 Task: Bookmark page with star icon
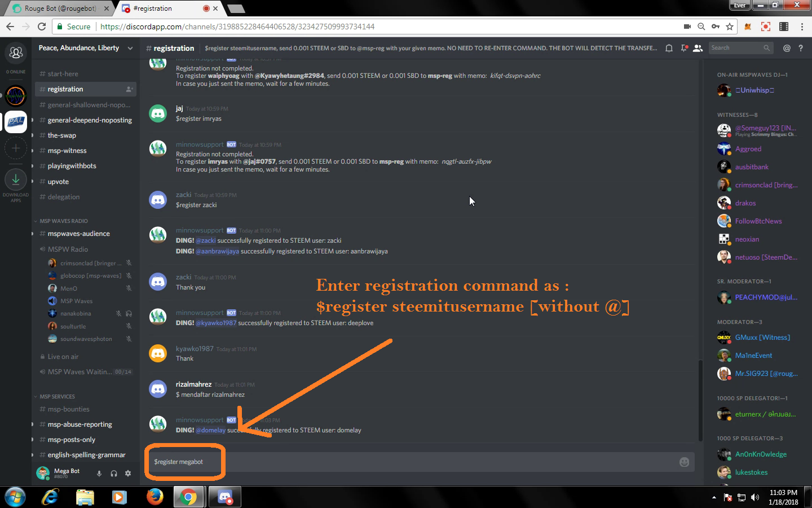(x=730, y=27)
